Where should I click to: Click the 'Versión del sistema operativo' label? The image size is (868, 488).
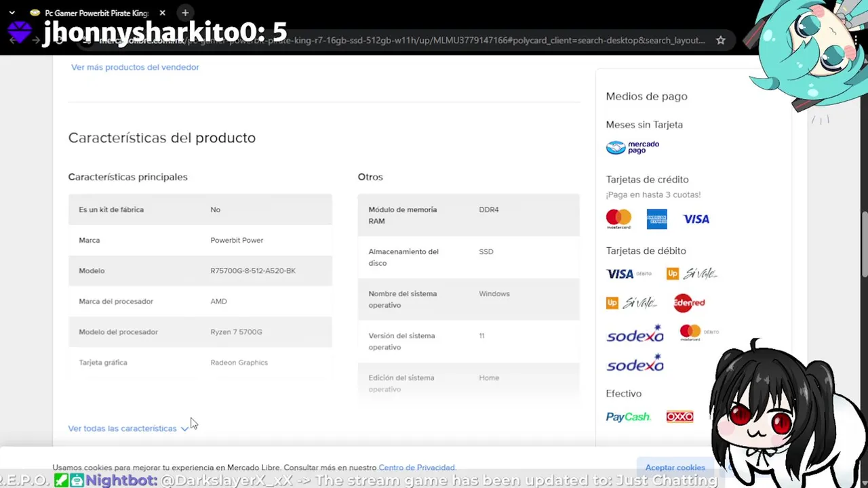pos(402,341)
